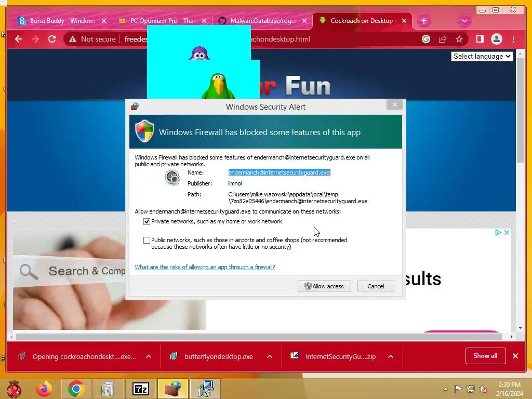Viewport: 532px width, 399px height.
Task: Click the Publisher value limnol
Action: [235, 183]
